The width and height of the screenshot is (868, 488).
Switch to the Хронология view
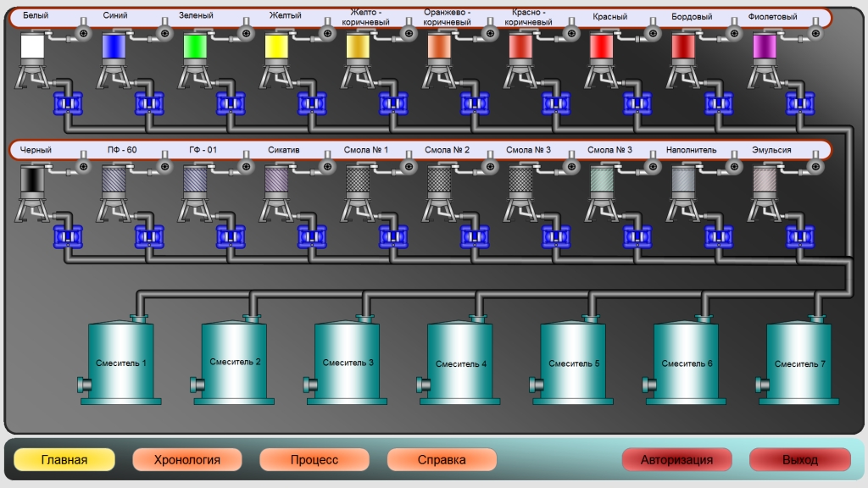click(187, 460)
